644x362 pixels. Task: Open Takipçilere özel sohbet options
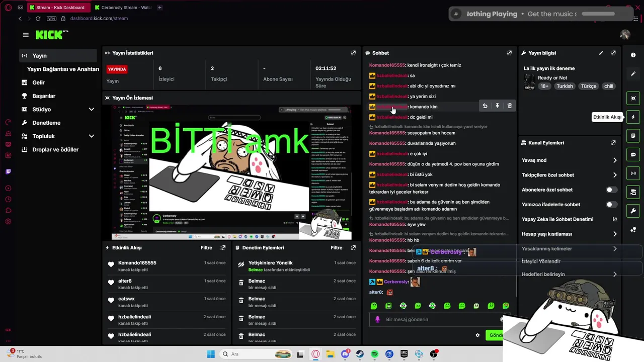pyautogui.click(x=570, y=175)
